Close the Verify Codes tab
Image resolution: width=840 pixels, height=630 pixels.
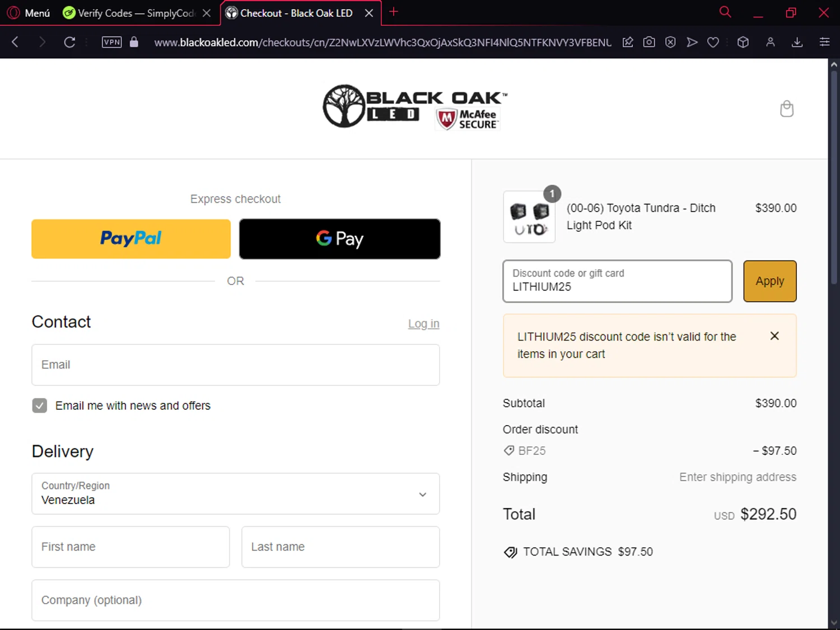tap(207, 13)
